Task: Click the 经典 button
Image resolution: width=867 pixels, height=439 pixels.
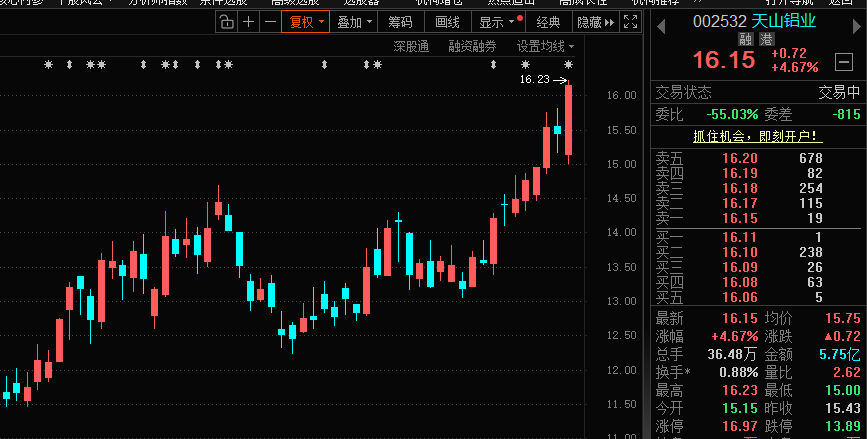Action: (x=548, y=21)
